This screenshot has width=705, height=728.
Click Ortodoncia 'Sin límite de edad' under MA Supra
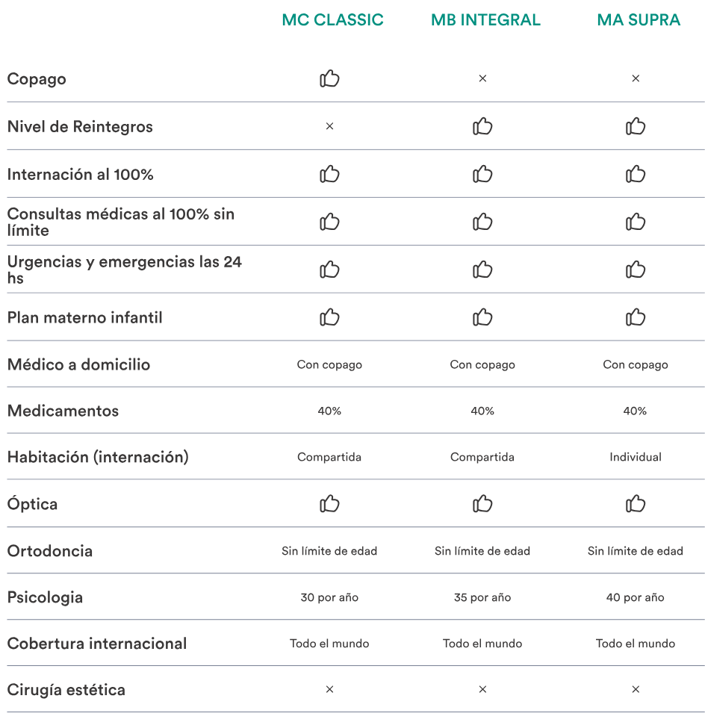pyautogui.click(x=636, y=551)
